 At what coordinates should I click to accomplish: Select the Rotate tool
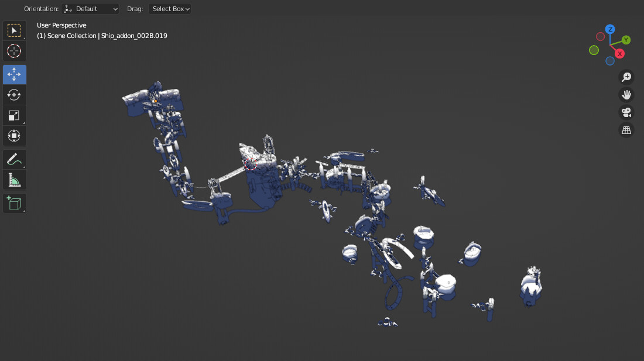14,95
